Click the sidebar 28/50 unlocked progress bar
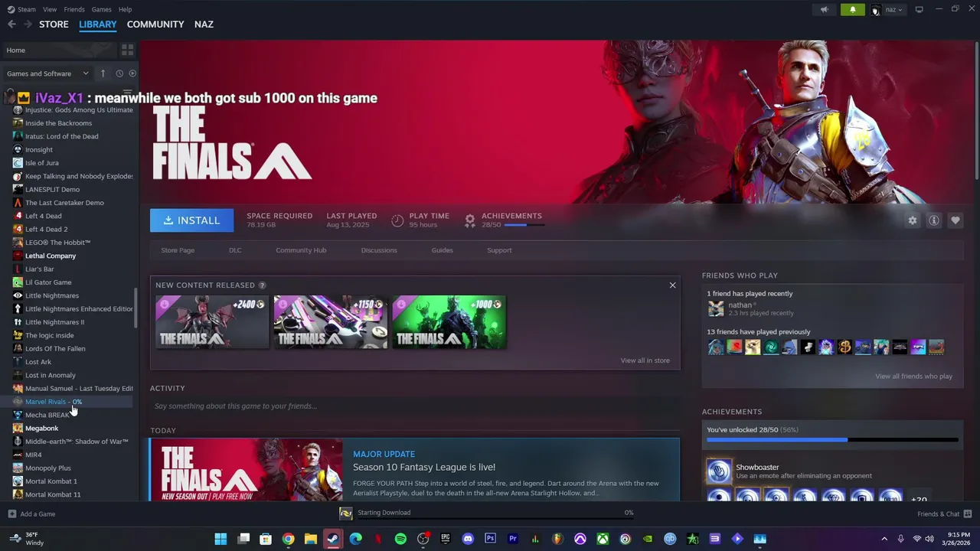 tap(832, 440)
